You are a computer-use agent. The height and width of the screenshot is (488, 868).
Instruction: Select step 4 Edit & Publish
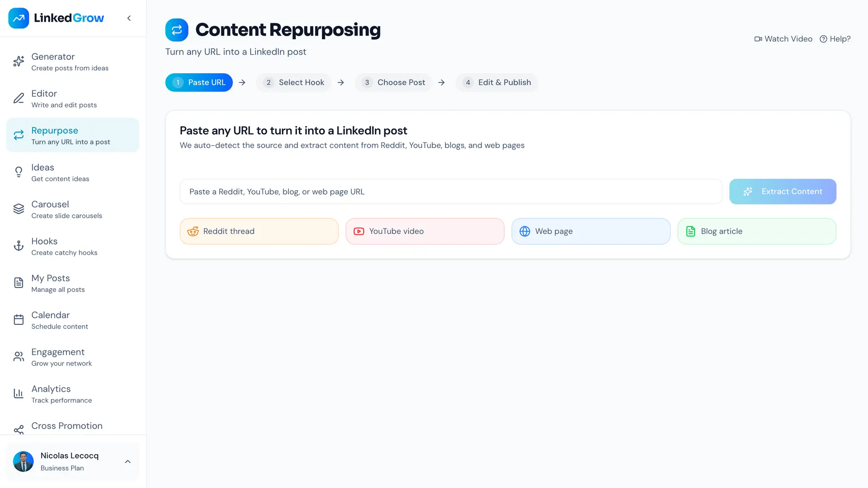(497, 82)
